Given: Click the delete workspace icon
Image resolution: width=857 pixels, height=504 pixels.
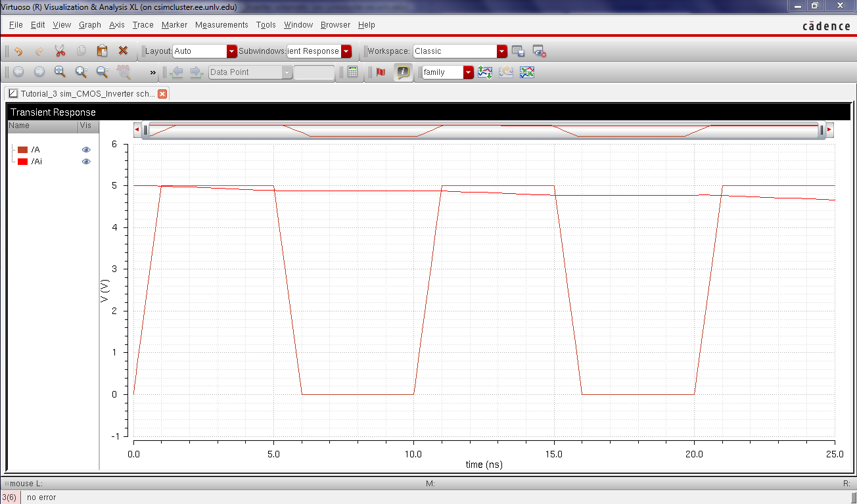Looking at the screenshot, I should click(540, 51).
